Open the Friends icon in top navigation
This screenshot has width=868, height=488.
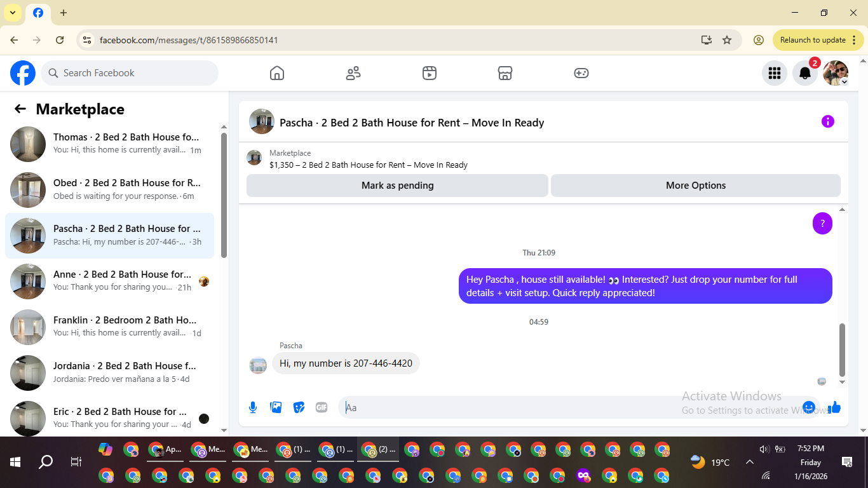[353, 73]
